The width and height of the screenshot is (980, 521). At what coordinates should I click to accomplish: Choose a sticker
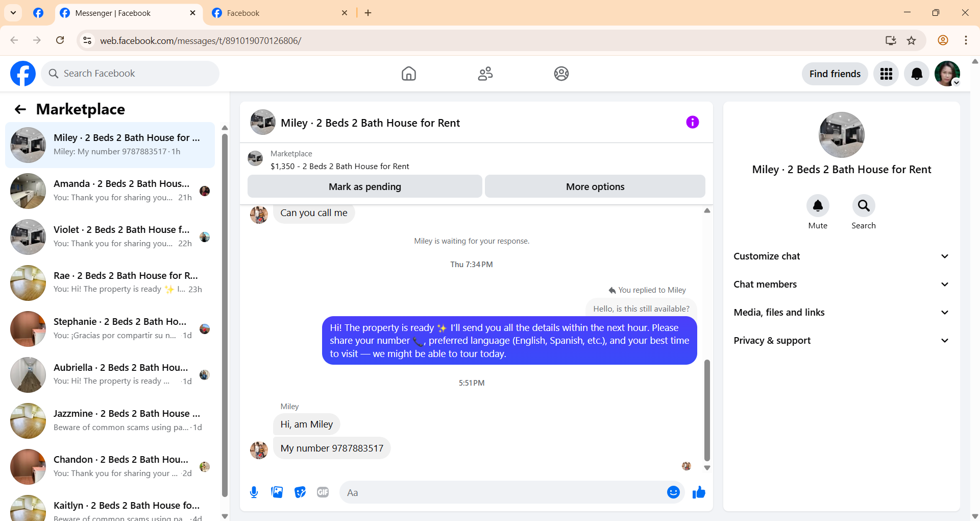pyautogui.click(x=300, y=492)
